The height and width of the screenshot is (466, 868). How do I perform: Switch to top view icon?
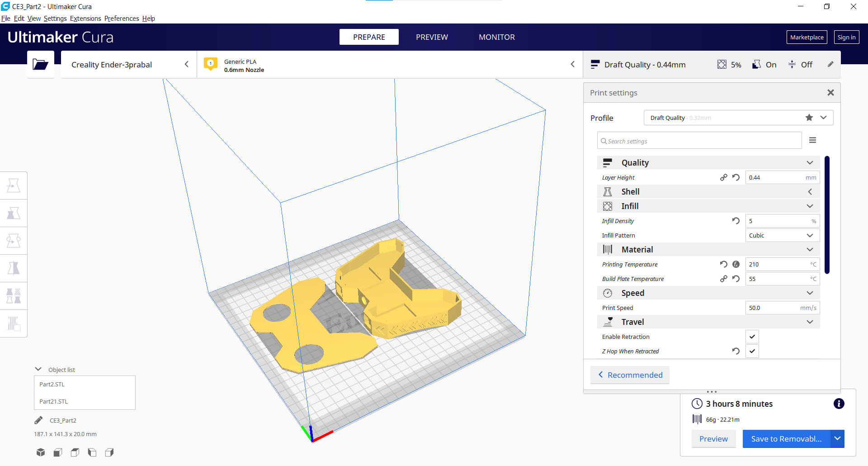click(x=75, y=452)
